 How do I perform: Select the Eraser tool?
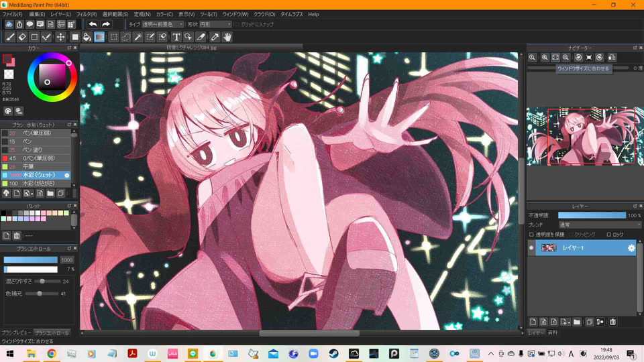[x=22, y=38]
